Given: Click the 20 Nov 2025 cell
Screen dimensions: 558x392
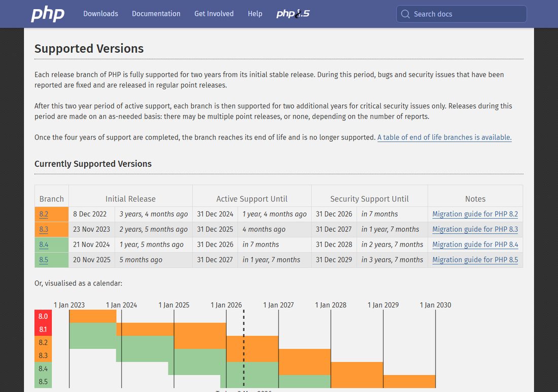Looking at the screenshot, I should click(x=92, y=260).
